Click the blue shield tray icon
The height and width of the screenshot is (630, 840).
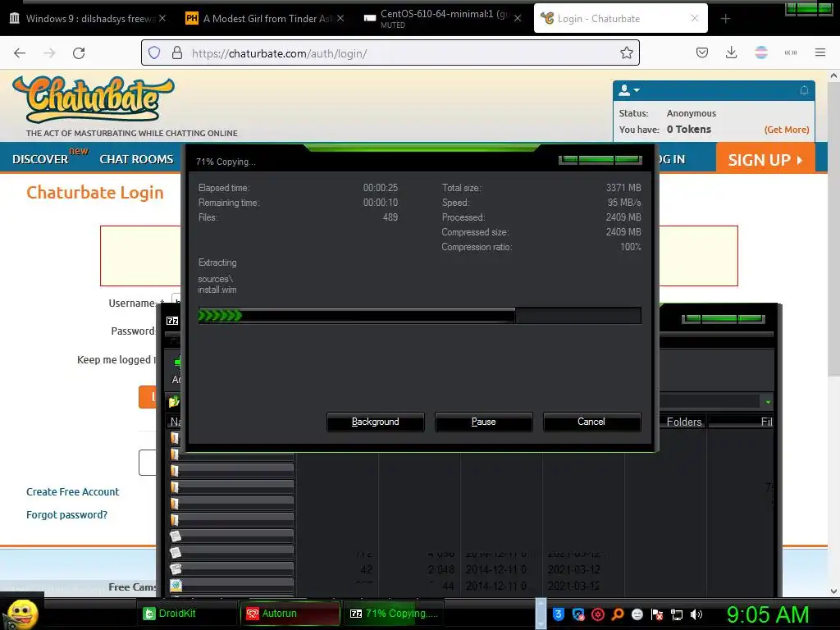(x=558, y=614)
